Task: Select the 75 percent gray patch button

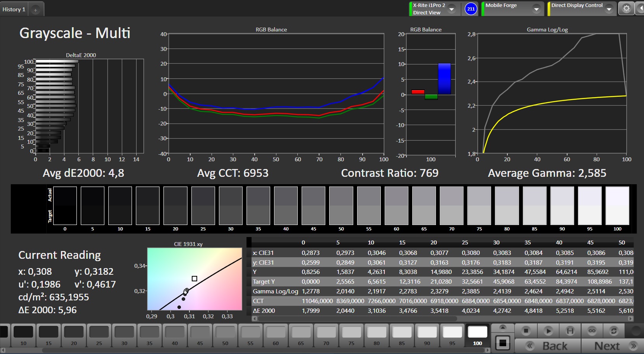Action: point(351,335)
